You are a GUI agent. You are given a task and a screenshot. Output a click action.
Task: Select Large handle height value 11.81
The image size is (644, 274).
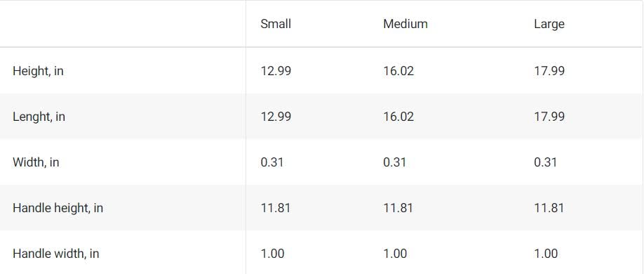549,208
